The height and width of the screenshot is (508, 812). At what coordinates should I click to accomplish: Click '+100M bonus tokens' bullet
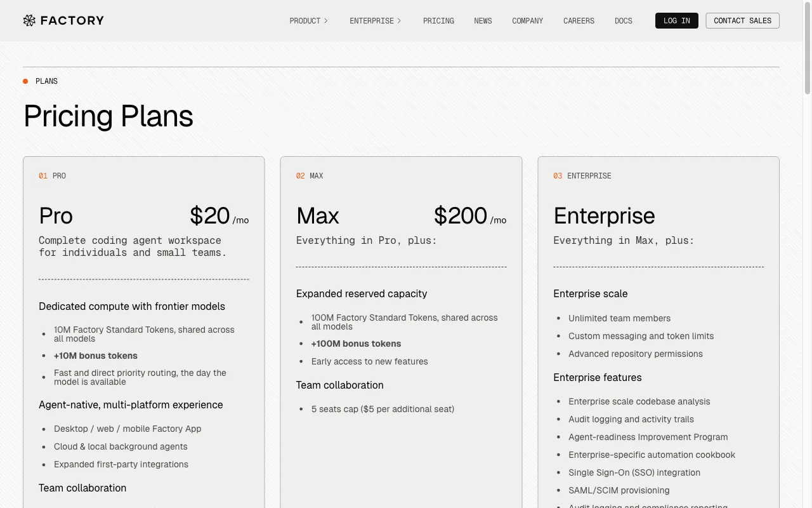click(x=356, y=344)
